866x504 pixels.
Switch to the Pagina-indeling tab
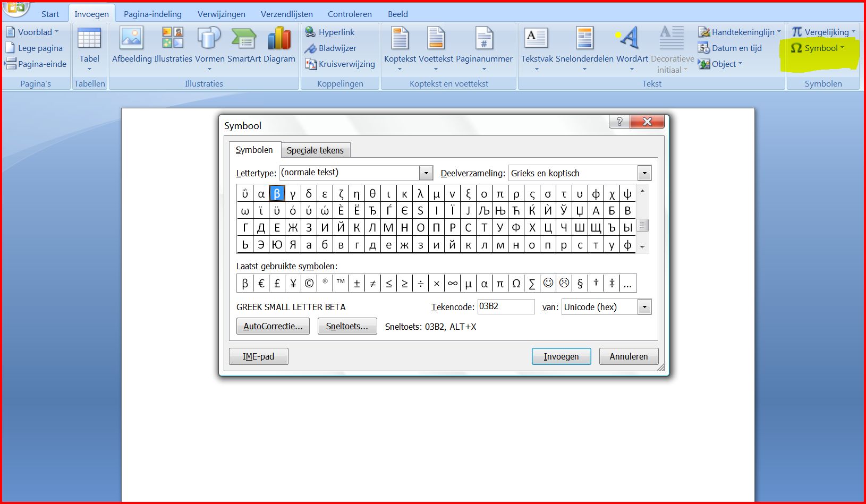point(152,14)
